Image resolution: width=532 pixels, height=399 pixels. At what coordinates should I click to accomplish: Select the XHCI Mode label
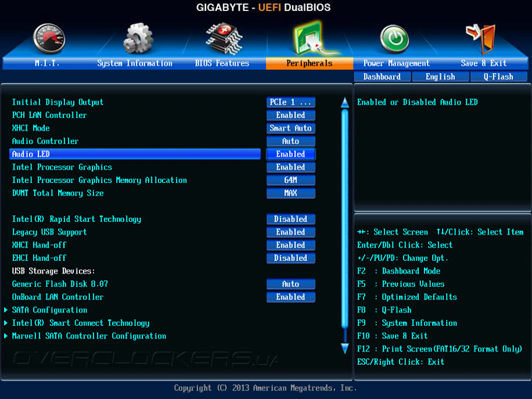pos(31,128)
